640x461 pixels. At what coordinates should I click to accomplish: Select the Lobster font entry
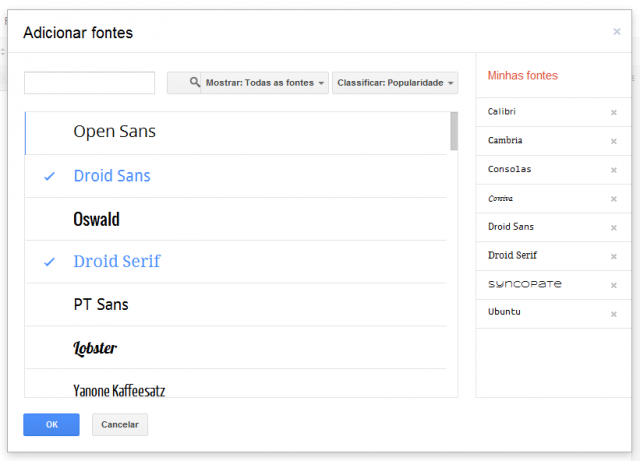[95, 348]
